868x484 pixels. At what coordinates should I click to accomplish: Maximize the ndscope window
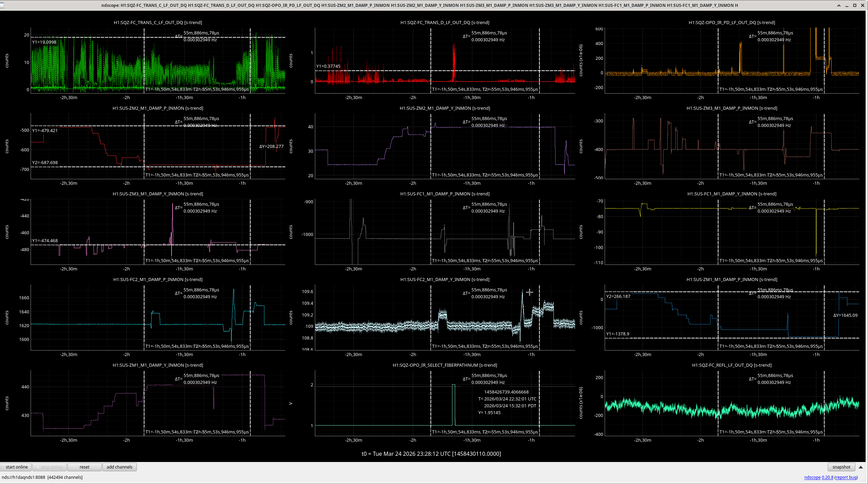point(855,5)
